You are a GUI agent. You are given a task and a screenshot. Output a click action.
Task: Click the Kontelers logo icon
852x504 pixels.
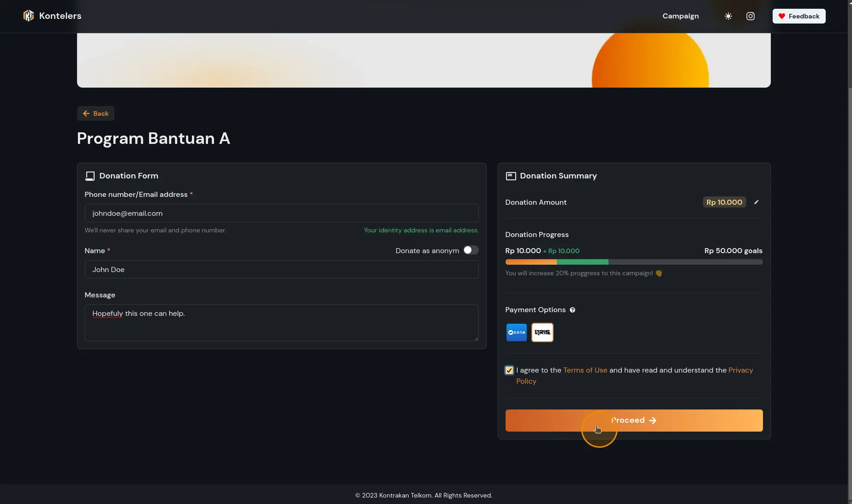coord(29,16)
